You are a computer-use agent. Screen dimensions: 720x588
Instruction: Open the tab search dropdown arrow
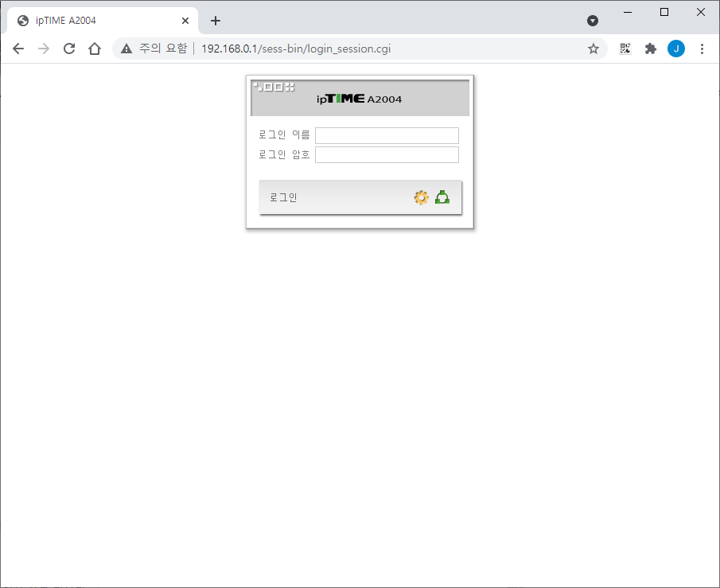(593, 21)
